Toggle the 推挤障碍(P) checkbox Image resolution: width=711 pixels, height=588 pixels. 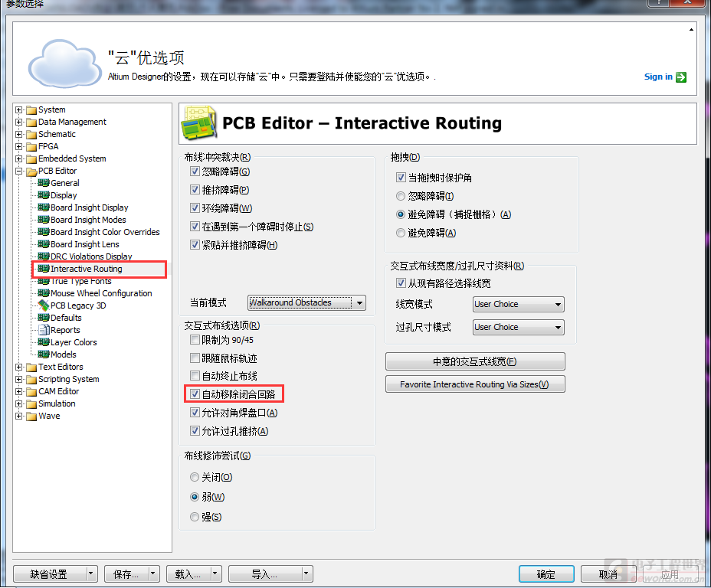195,190
